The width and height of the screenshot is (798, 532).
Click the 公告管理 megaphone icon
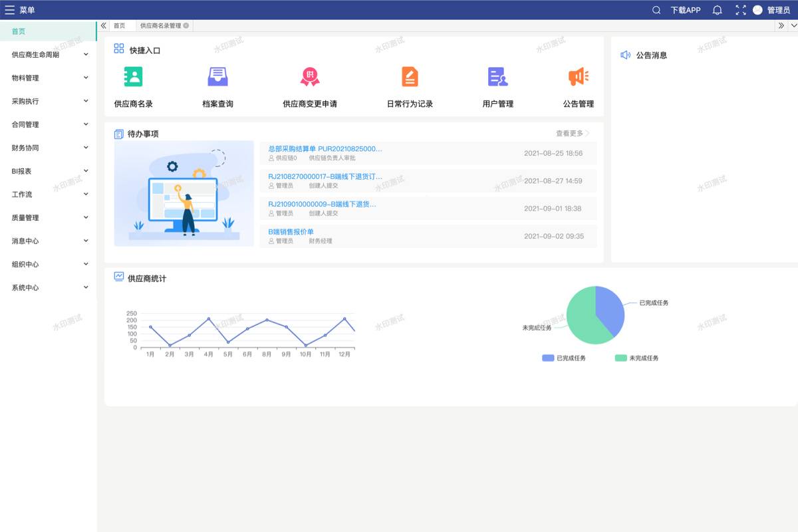click(578, 77)
